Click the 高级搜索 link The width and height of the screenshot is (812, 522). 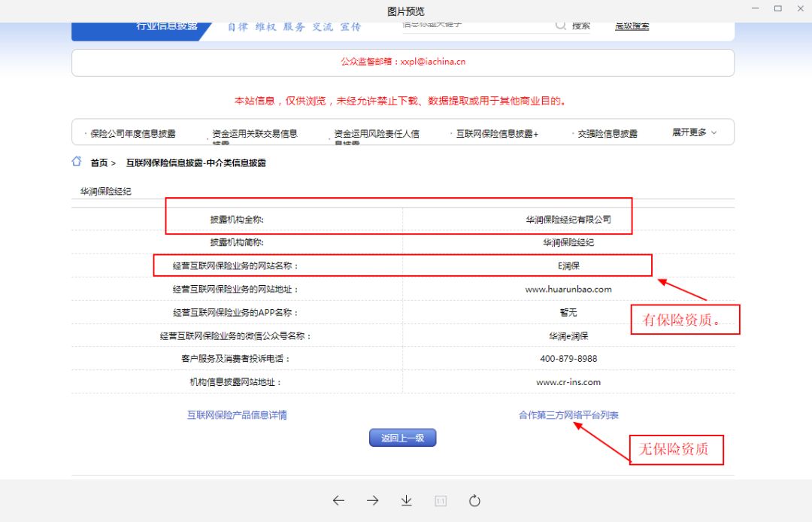point(632,26)
